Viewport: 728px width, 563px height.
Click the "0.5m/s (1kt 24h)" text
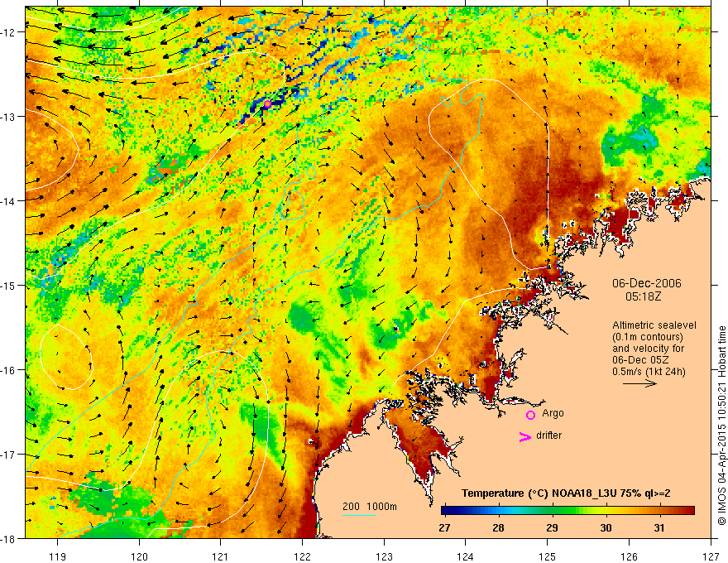pyautogui.click(x=649, y=372)
